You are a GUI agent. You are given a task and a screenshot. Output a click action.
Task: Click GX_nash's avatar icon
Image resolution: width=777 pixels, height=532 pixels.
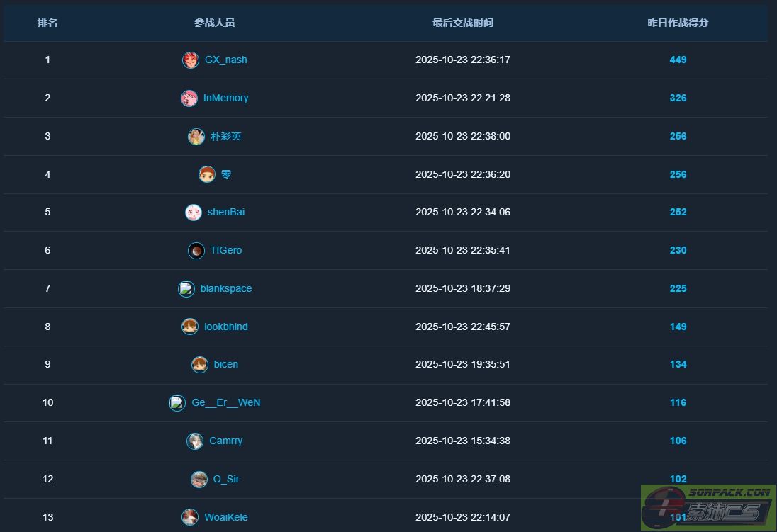pos(190,60)
